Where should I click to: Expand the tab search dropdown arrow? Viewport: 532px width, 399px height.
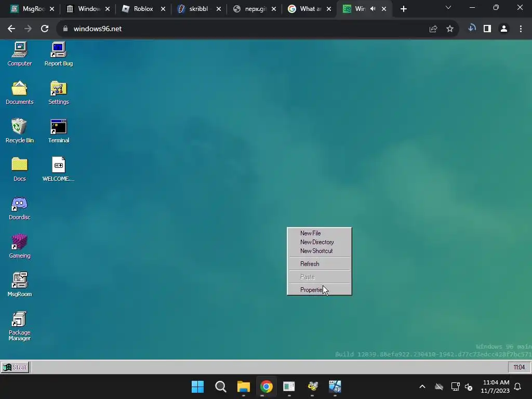click(x=448, y=7)
